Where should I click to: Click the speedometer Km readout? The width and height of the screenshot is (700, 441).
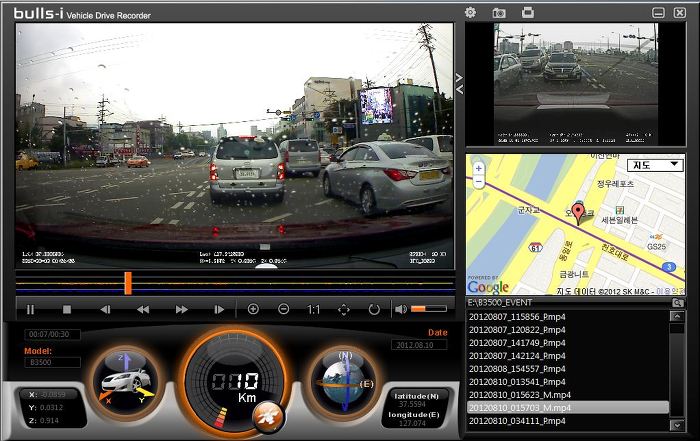tap(235, 388)
